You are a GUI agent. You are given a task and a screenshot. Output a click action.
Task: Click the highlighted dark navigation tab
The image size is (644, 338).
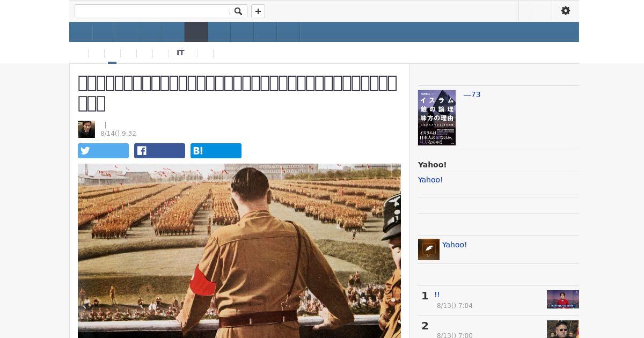tap(196, 32)
